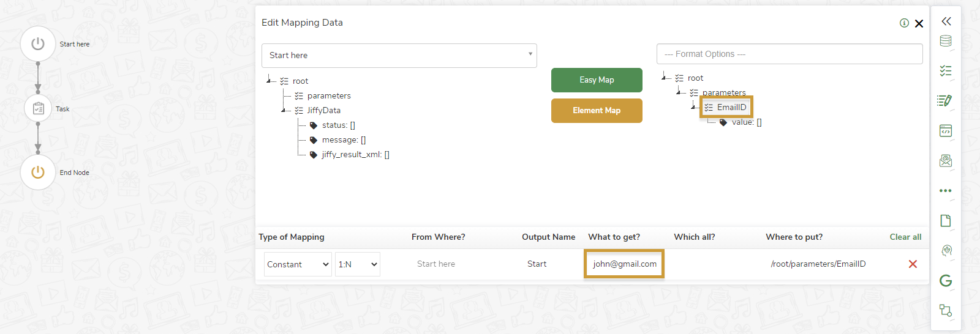980x334 pixels.
Task: Select the Task node on canvas
Action: point(38,109)
